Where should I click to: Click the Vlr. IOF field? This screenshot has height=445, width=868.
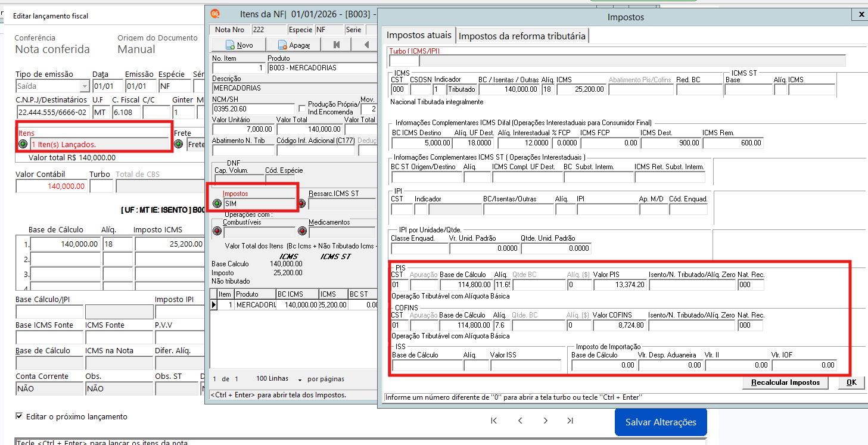804,365
